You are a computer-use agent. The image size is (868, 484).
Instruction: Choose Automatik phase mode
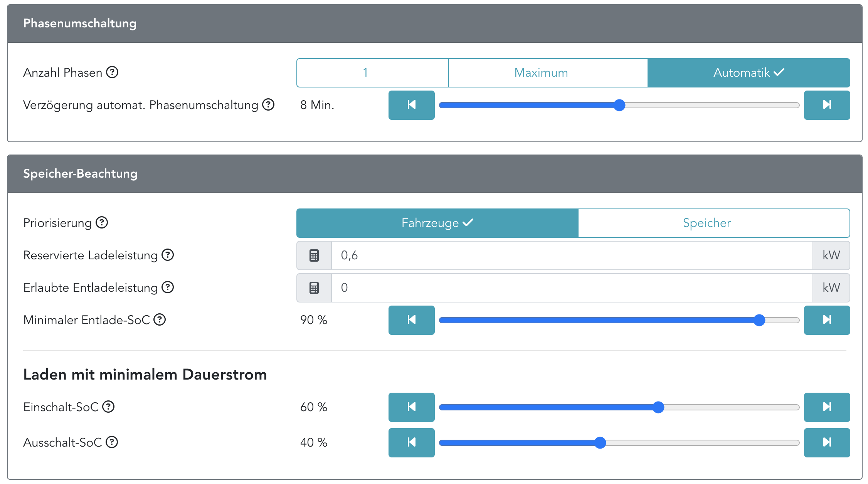pos(749,72)
